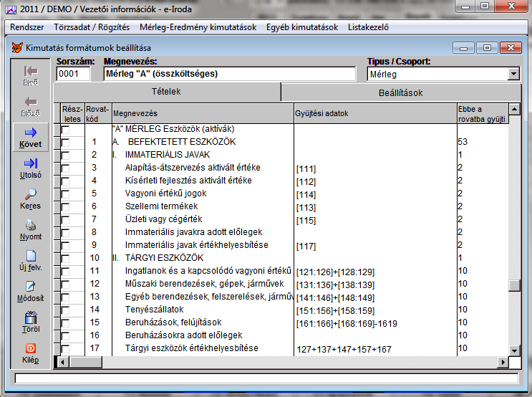Screen dimensions: 532x397
Task: Create new entry with Új felv. icon
Action: [x=30, y=257]
